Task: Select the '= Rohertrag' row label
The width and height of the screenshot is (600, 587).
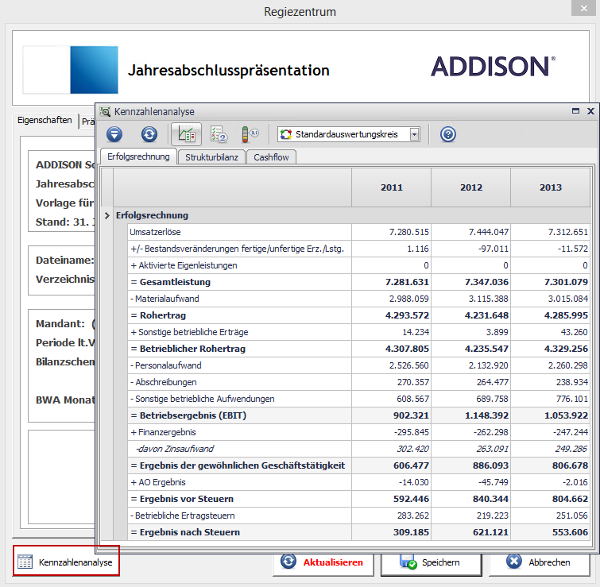Action: [158, 315]
